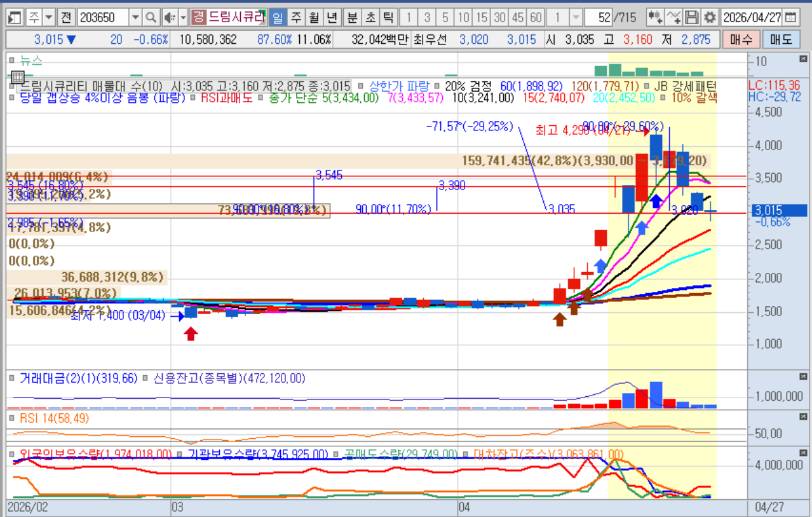Click the 매도 sell button
This screenshot has height=517, width=812.
[x=782, y=40]
